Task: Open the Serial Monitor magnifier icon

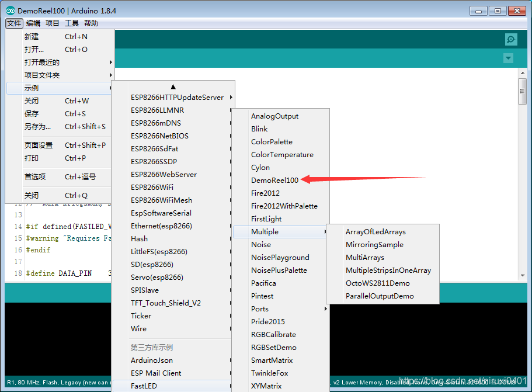Action: click(x=510, y=39)
